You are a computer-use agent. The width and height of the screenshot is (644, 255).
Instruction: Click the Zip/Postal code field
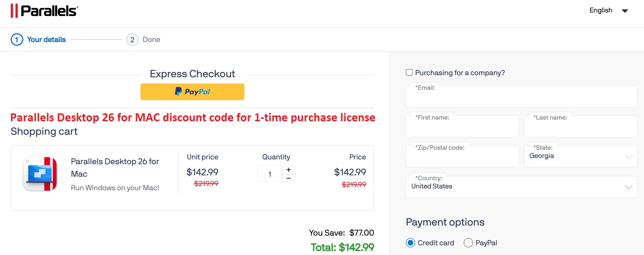[x=462, y=158]
